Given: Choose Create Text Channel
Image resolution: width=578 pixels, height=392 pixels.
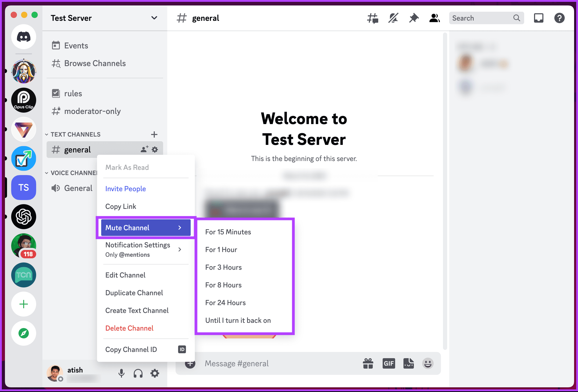Looking at the screenshot, I should [146, 310].
